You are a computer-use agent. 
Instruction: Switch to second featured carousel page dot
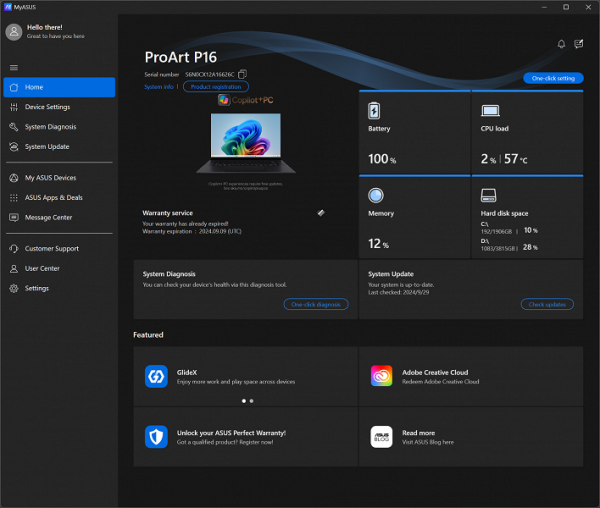[x=251, y=400]
